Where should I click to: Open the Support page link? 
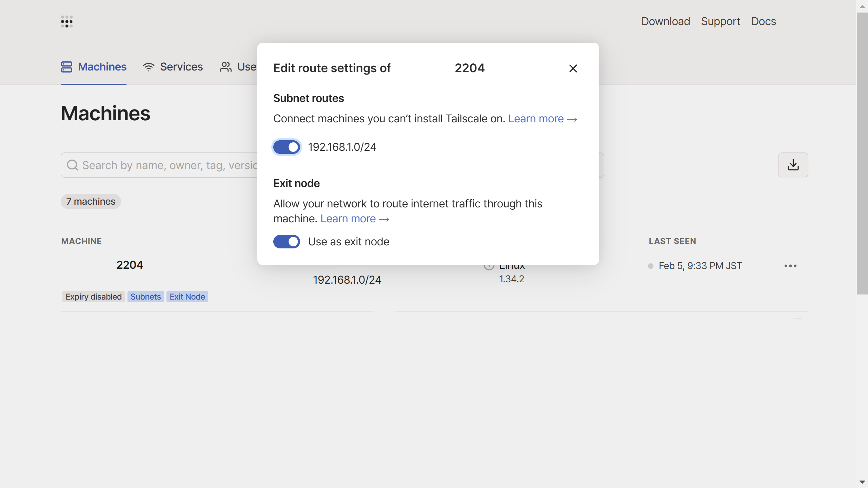click(x=721, y=21)
